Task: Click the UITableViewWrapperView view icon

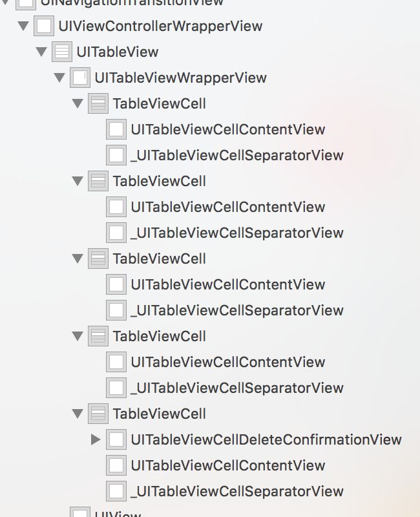Action: [80, 78]
